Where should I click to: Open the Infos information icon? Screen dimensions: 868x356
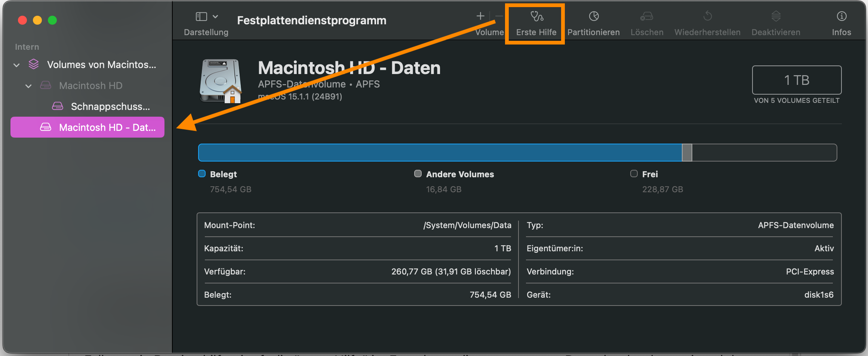841,16
